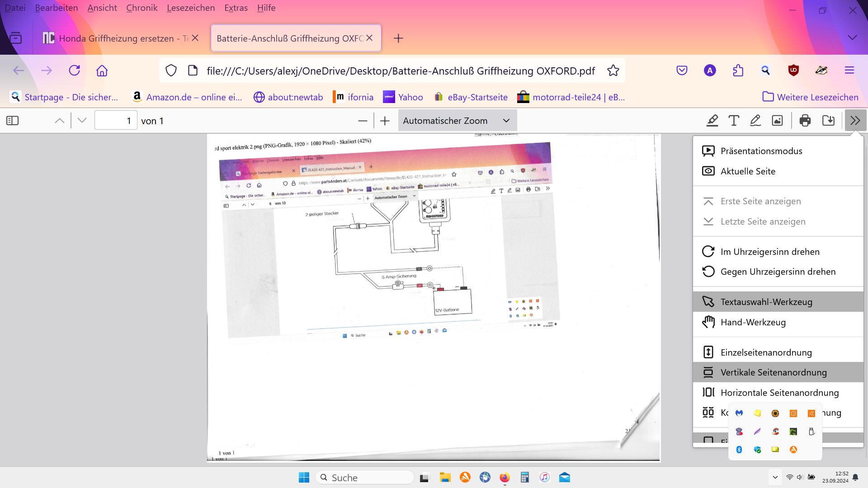Viewport: 868px width, 488px height.
Task: Zoom out of the PDF
Action: [x=363, y=121]
